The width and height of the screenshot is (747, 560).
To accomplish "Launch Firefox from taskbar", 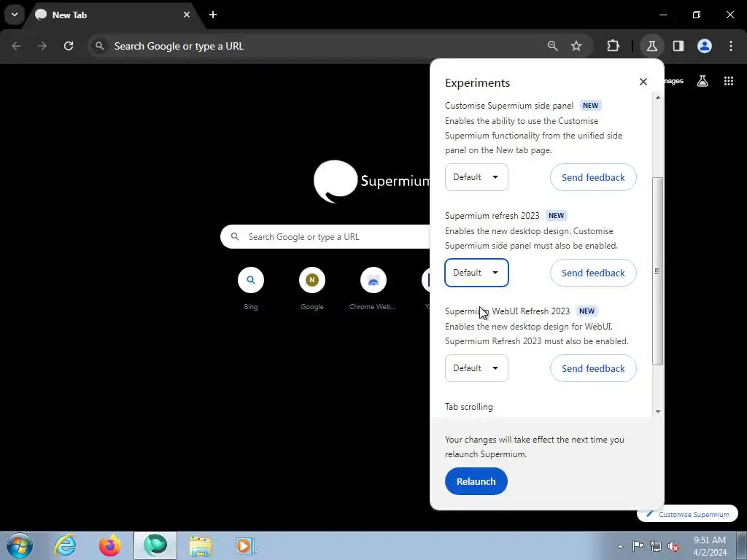I will [110, 545].
